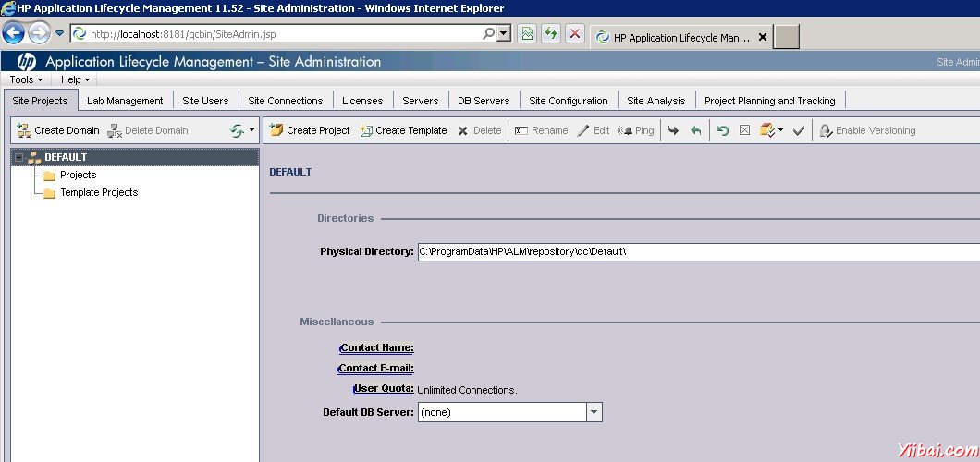Image resolution: width=980 pixels, height=462 pixels.
Task: Click the Create Domain button
Action: [58, 130]
